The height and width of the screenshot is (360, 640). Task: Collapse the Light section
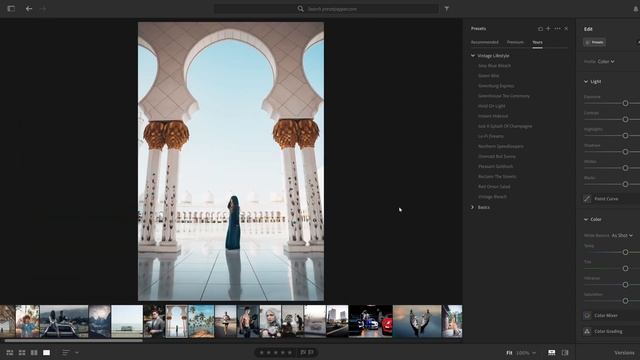(586, 82)
